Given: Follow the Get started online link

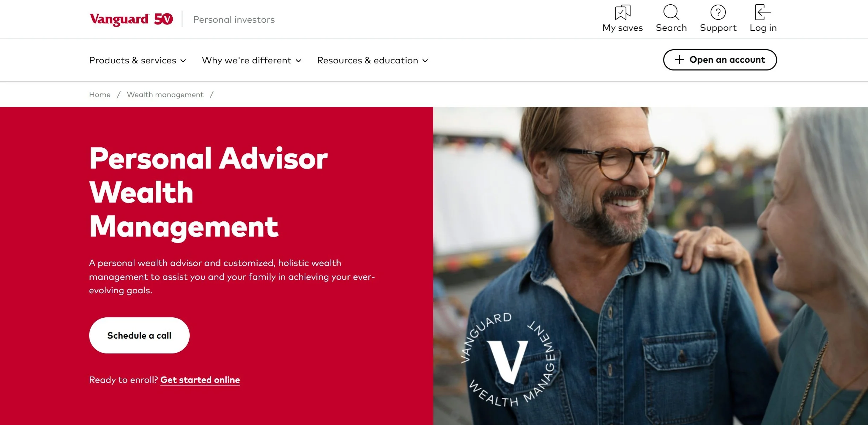Looking at the screenshot, I should [200, 380].
